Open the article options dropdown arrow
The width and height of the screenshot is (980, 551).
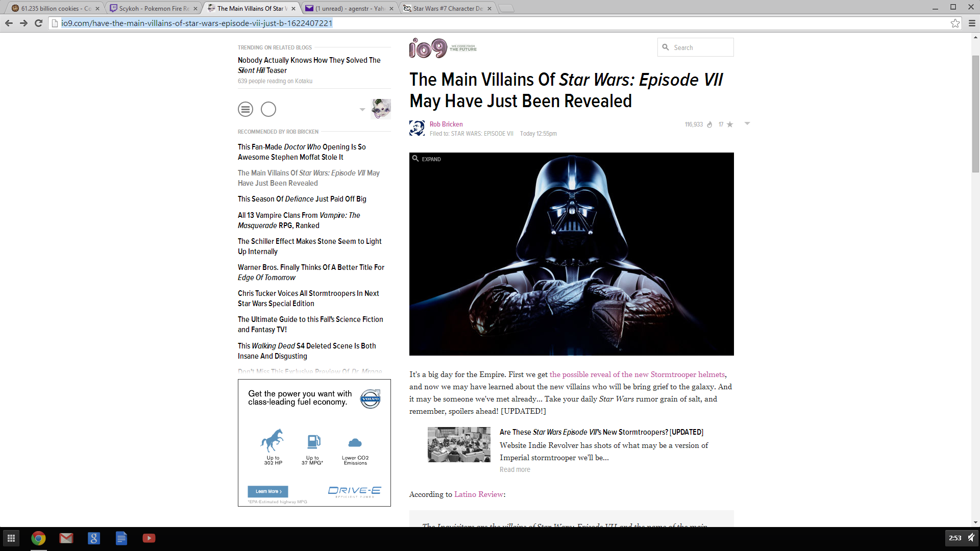tap(747, 123)
